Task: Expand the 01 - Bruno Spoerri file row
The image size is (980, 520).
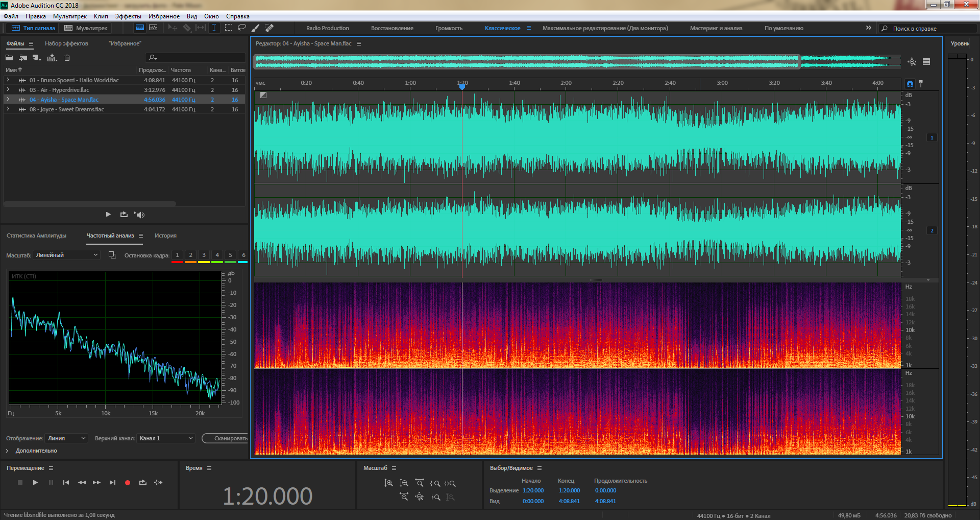Action: 8,80
